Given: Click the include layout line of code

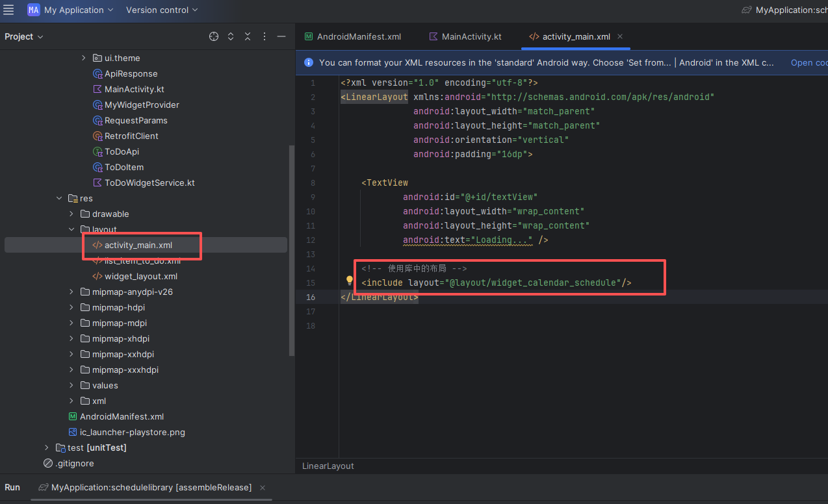Looking at the screenshot, I should coord(497,283).
